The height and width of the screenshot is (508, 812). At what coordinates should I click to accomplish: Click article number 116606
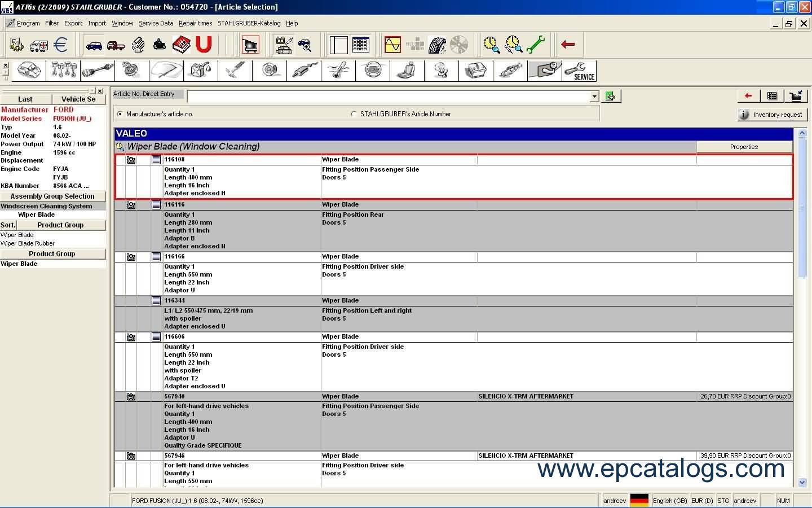coord(174,336)
